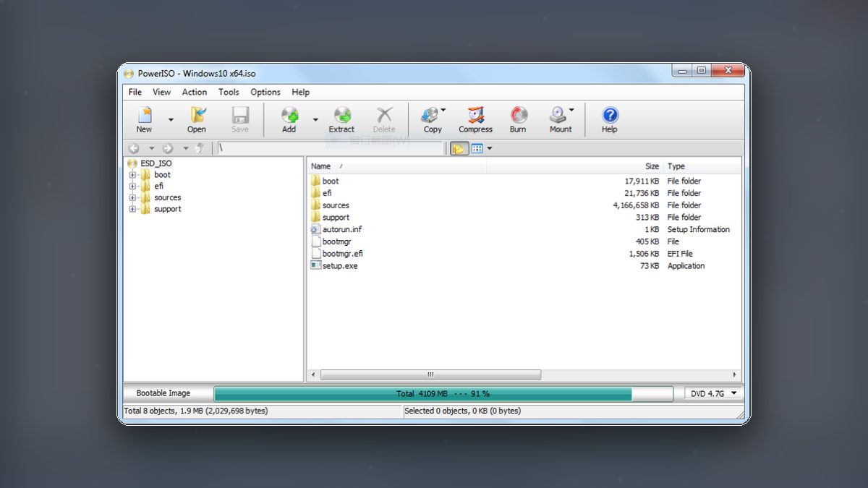Click the 4,166,658 KB size value
This screenshot has height=488, width=868.
pyautogui.click(x=636, y=205)
